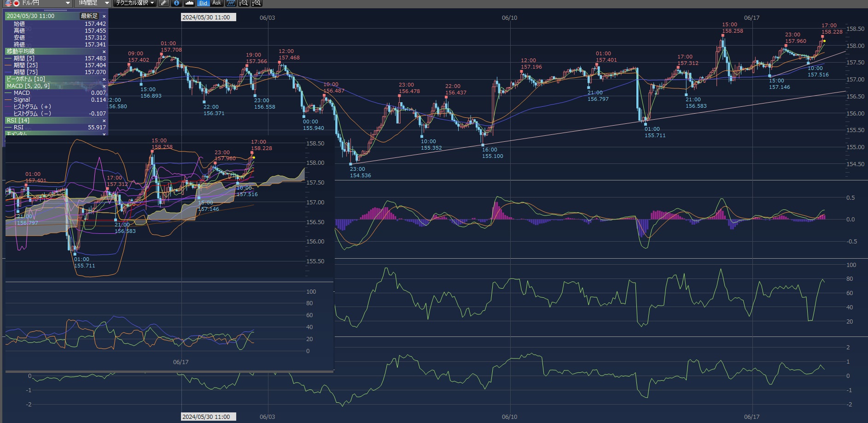The width and height of the screenshot is (868, 423).
Task: Remove the RSI [14] indicator section
Action: pyautogui.click(x=104, y=121)
